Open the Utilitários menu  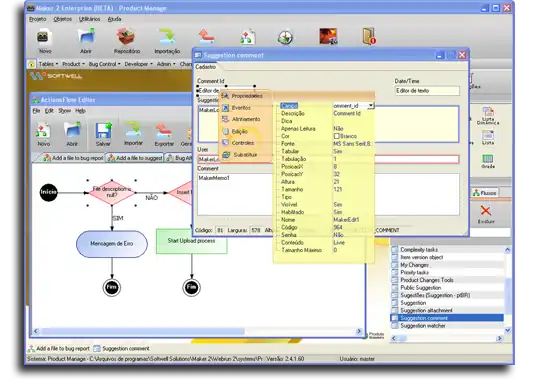point(89,19)
